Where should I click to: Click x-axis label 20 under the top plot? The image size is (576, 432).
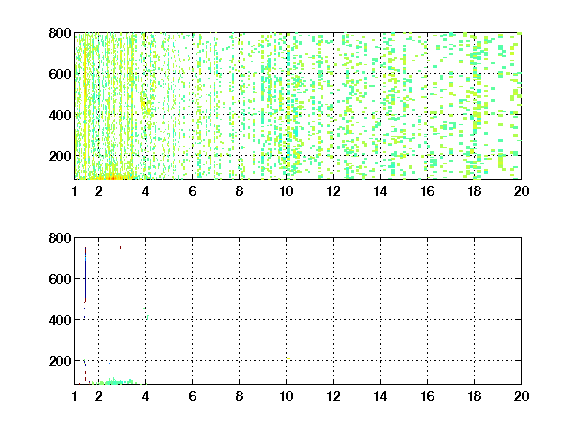521,191
